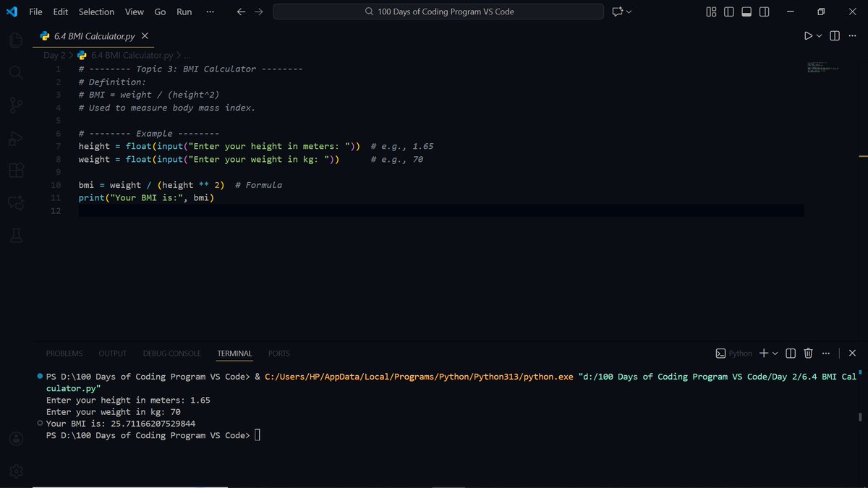This screenshot has width=868, height=488.
Task: Open the Explorer sidebar
Action: (16, 40)
